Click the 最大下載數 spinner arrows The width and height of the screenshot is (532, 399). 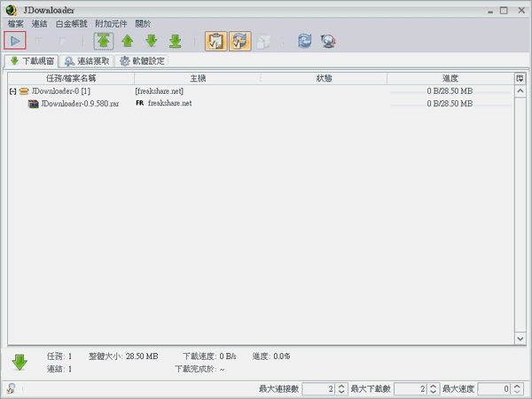pos(434,388)
